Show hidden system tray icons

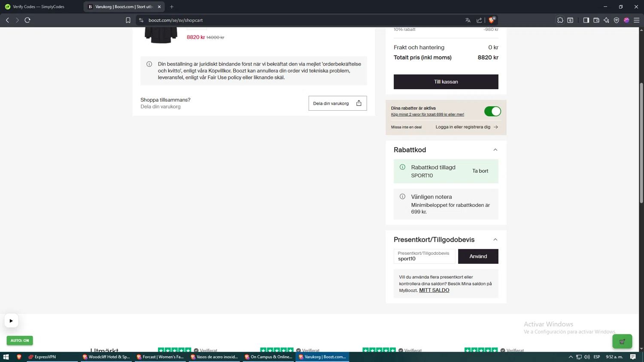point(571,357)
